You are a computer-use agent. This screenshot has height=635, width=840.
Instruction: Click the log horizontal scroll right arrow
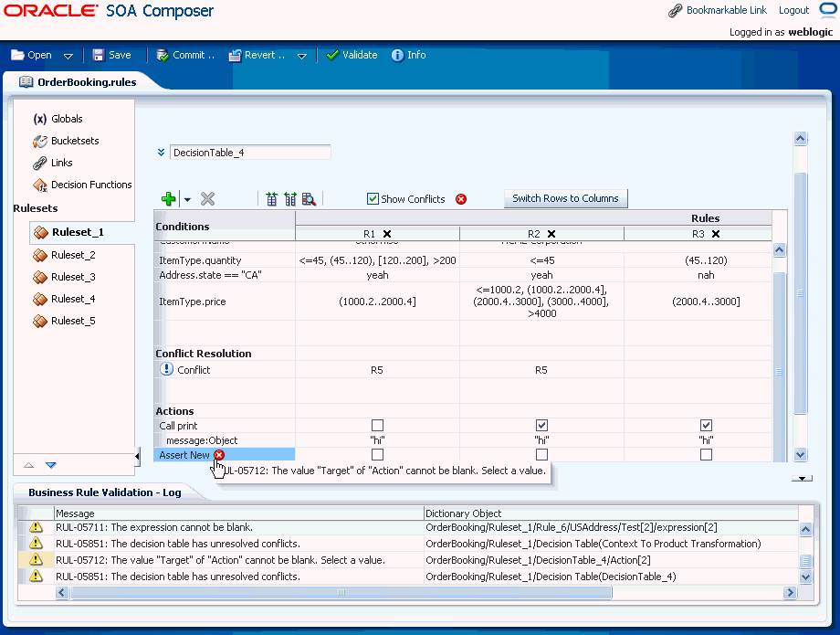coord(790,592)
